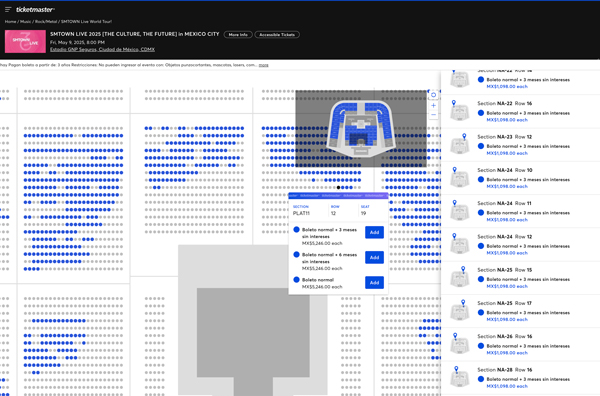Add Boleto normal + 3 meses ticket
The width and height of the screenshot is (600, 396).
pos(374,232)
